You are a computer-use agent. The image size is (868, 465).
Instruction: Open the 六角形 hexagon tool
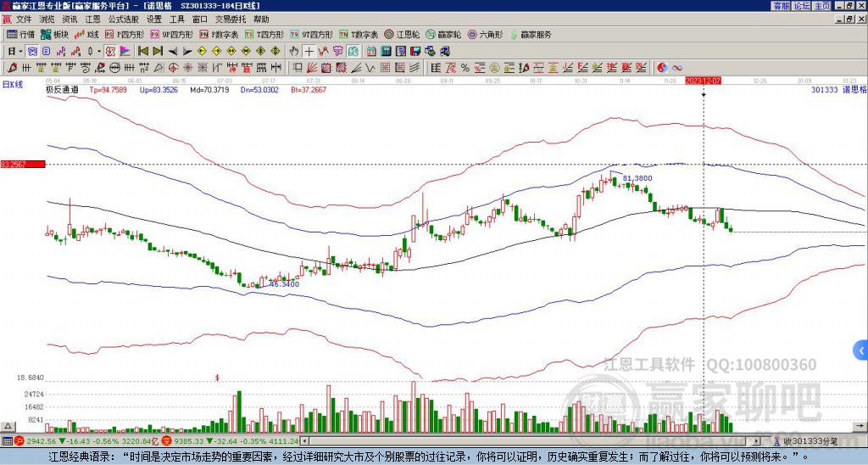[x=485, y=34]
